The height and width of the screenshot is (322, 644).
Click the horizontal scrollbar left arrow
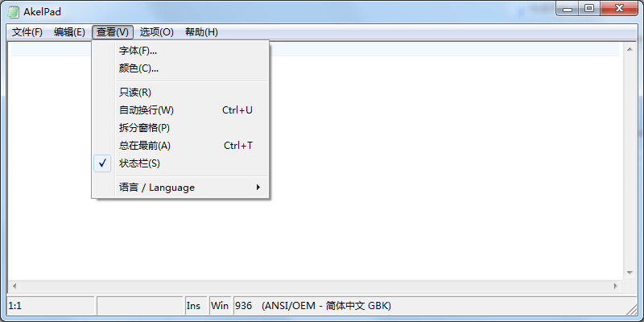pyautogui.click(x=14, y=287)
